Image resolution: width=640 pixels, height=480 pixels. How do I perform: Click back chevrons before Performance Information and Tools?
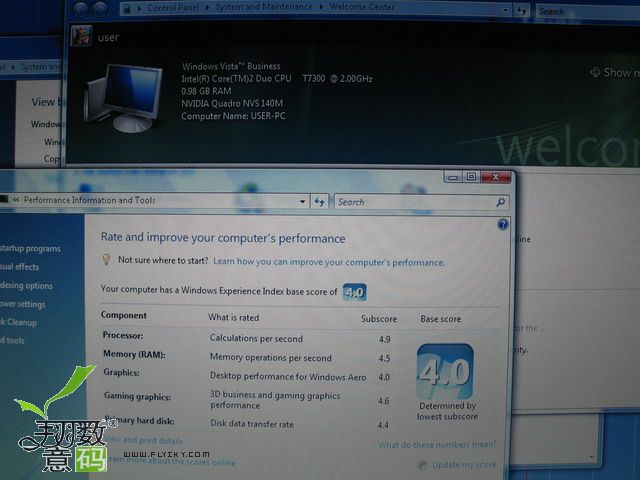click(16, 200)
